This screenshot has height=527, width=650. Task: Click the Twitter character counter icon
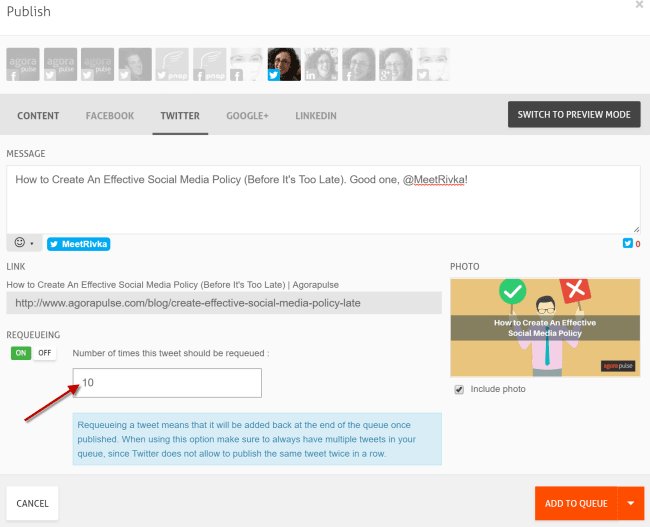point(627,243)
